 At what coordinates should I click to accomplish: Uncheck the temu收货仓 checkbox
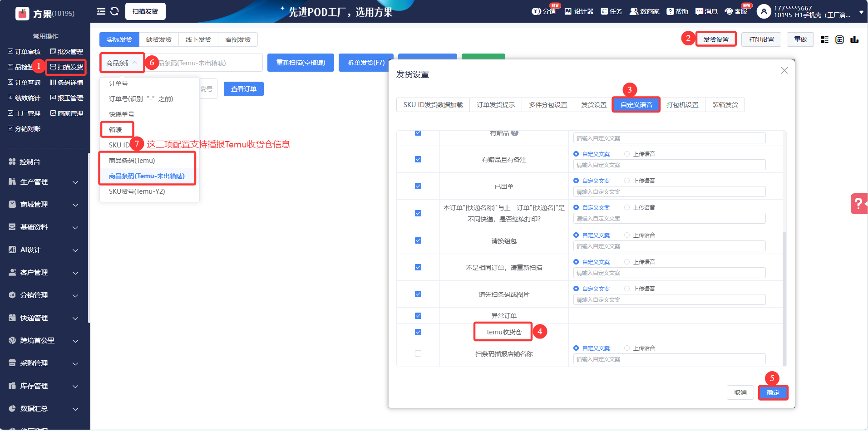[418, 332]
